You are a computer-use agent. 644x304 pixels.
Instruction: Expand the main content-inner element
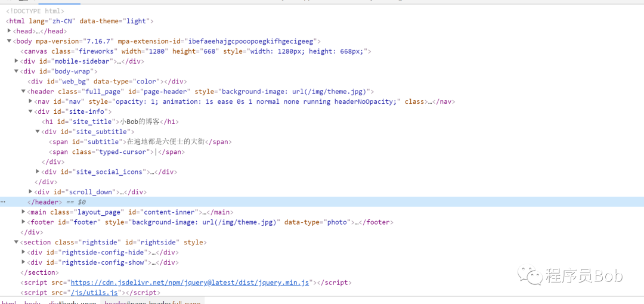(x=23, y=212)
